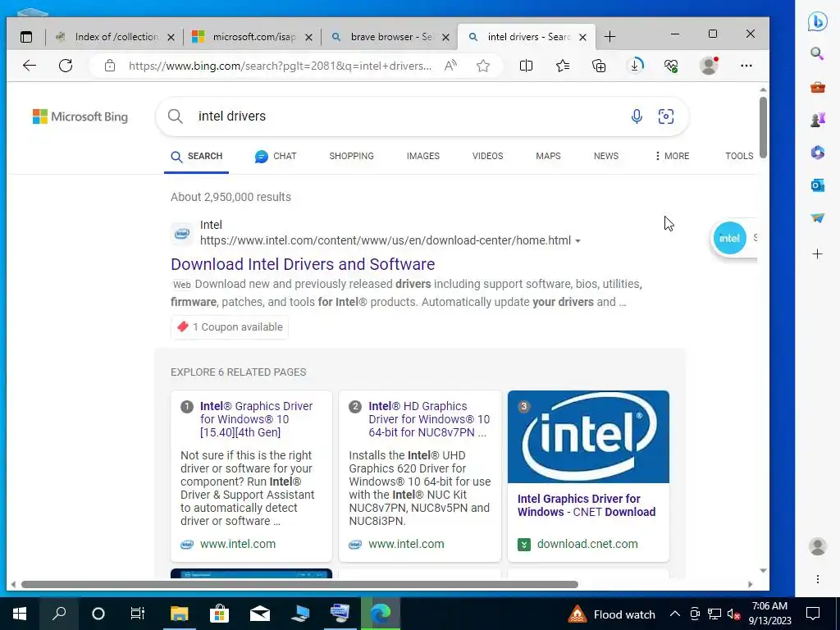Open the Collections icon
The width and height of the screenshot is (840, 630).
pyautogui.click(x=599, y=66)
